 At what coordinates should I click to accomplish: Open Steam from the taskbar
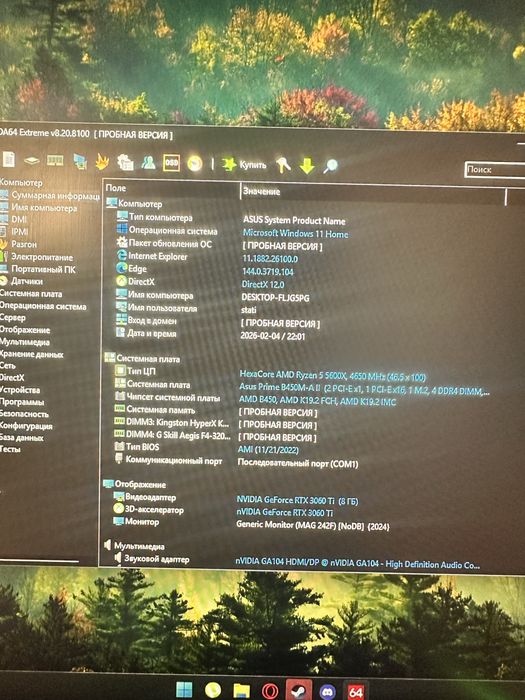point(299,692)
